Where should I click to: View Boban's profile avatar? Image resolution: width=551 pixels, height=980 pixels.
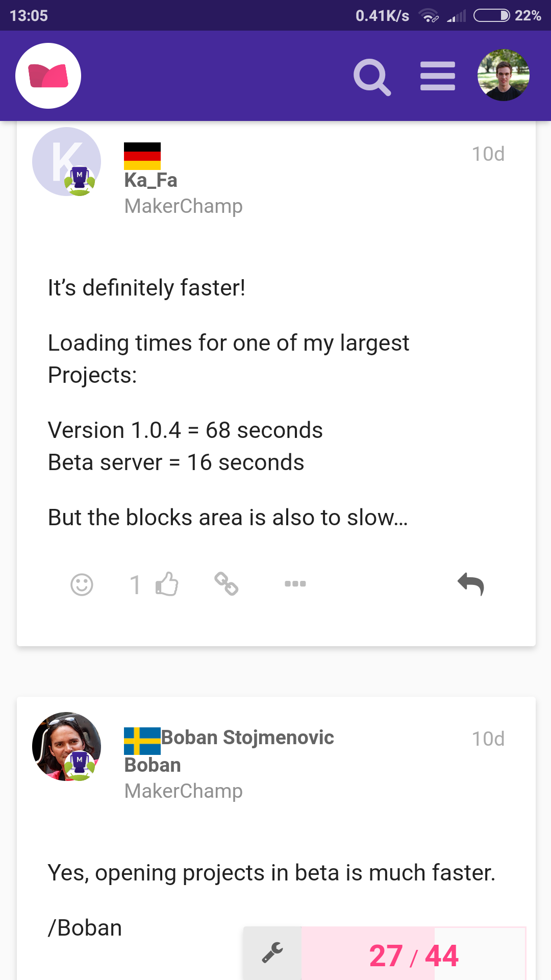66,746
